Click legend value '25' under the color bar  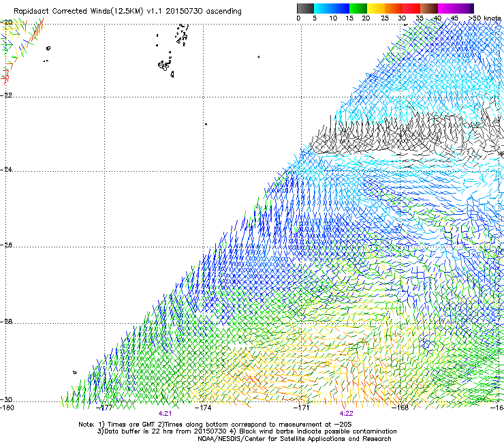point(385,18)
